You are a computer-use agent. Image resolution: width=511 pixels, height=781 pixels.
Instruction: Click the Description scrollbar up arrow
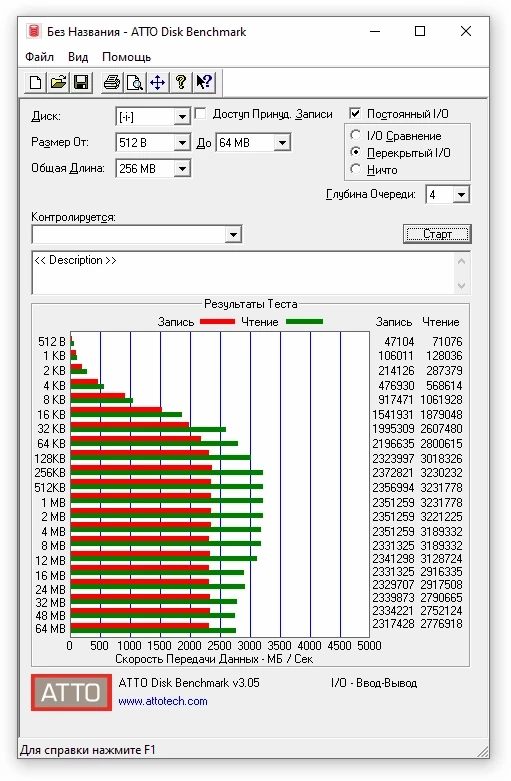(x=461, y=261)
